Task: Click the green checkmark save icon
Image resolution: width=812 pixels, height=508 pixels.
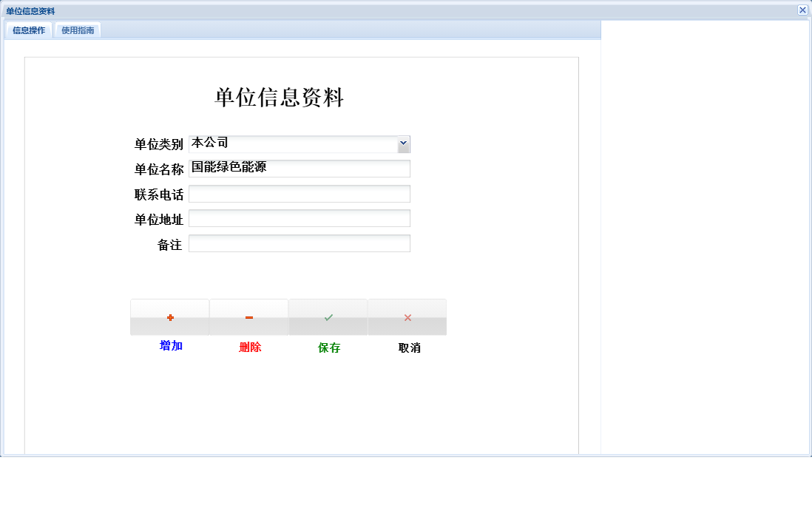Action: click(x=328, y=316)
